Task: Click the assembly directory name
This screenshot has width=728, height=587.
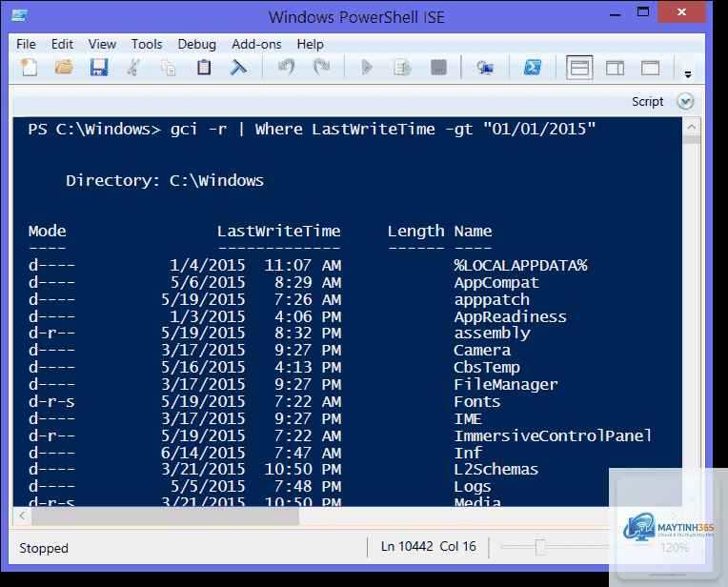Action: click(492, 333)
